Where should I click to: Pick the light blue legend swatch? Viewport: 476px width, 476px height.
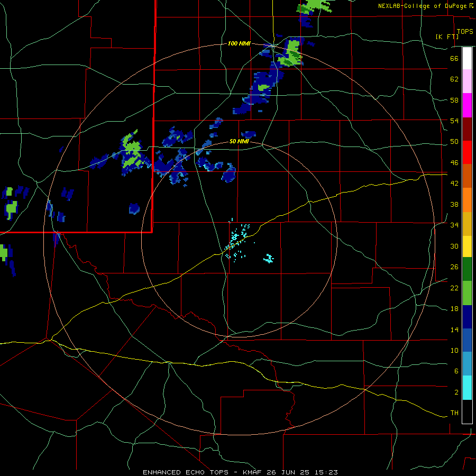467,364
